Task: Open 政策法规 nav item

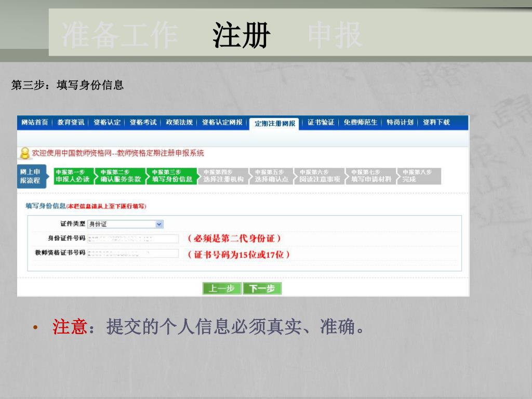Action: pos(179,122)
